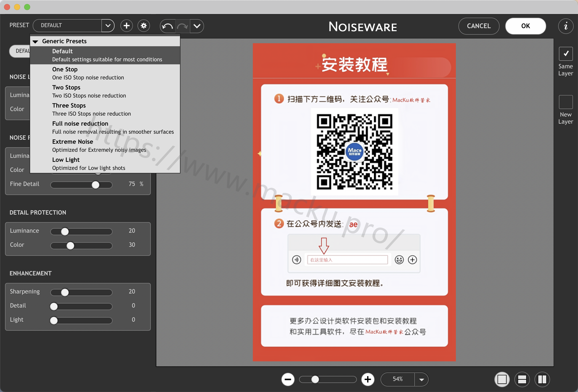578x392 pixels.
Task: Open the zoom percentage dropdown arrow
Action: click(421, 379)
